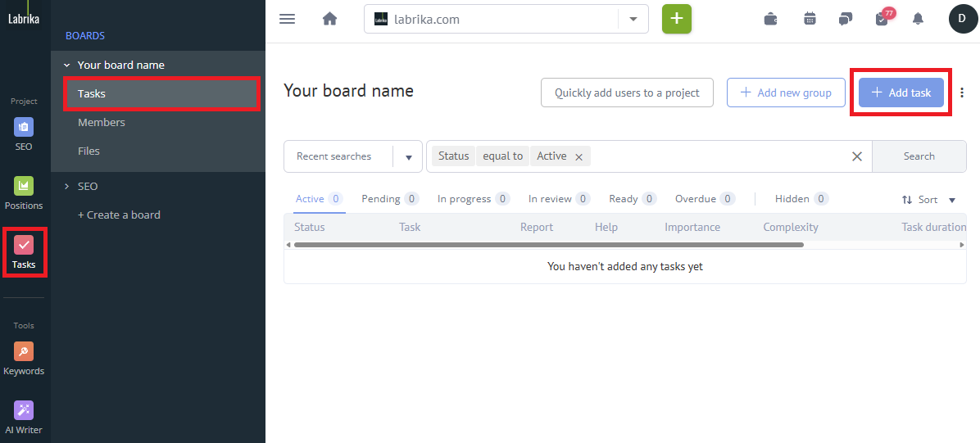Expand the SEO board in tree
This screenshot has height=443, width=980.
pos(67,186)
